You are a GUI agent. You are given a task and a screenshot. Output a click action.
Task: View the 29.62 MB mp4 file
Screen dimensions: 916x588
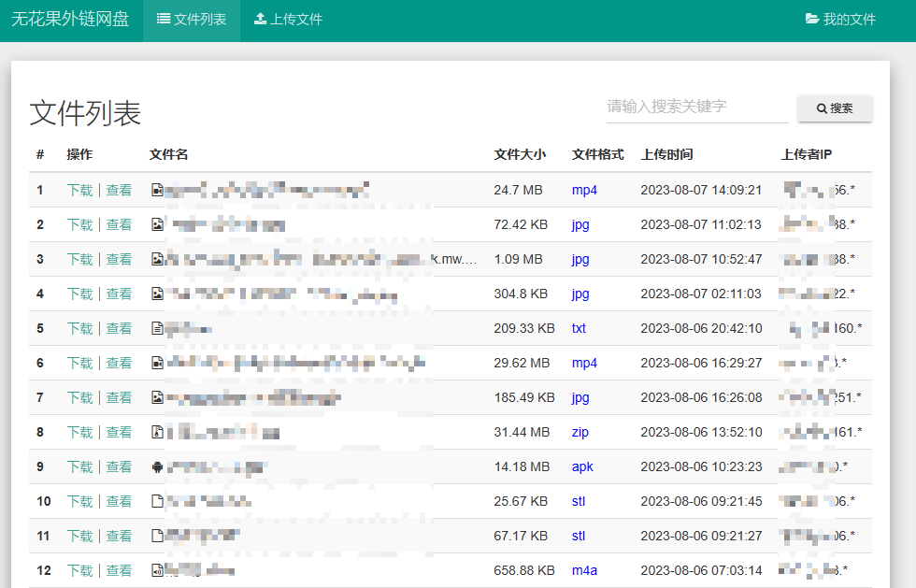120,363
